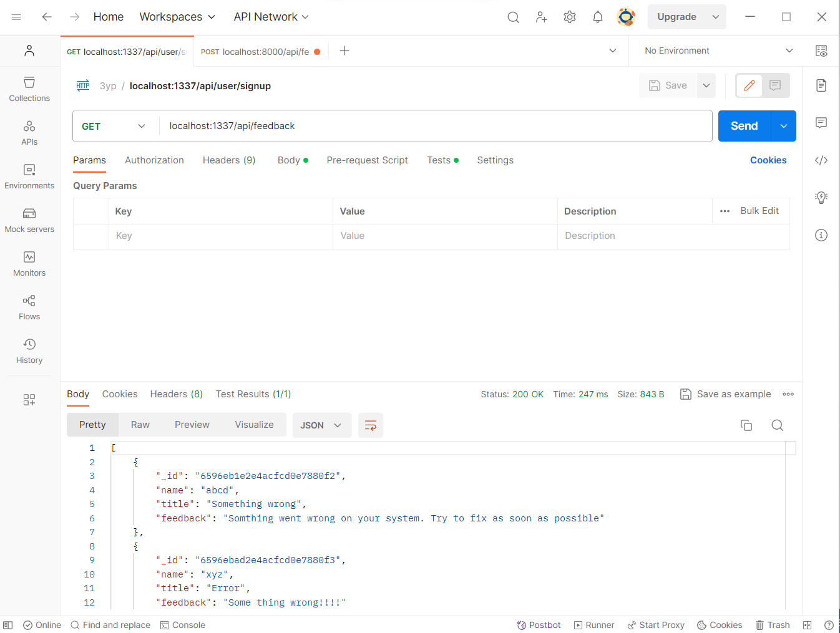840x633 pixels.
Task: Click the Value input in params table
Action: (x=445, y=236)
